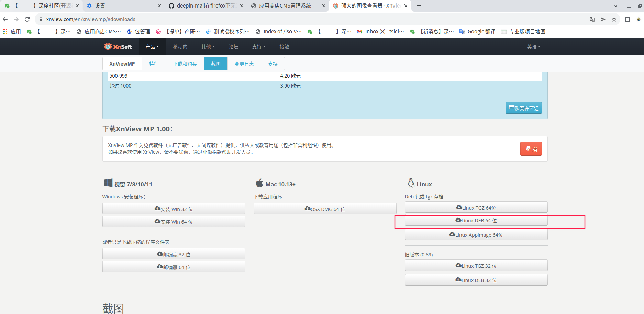The image size is (644, 314).
Task: Download Linux TGZ 32 位 old version
Action: point(476,265)
